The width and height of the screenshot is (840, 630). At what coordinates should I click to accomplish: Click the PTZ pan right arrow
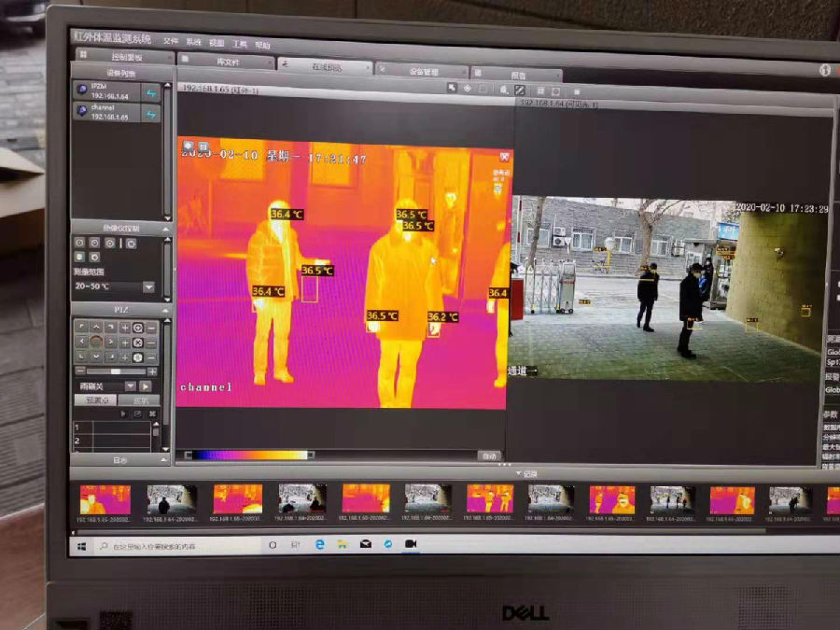pos(110,343)
